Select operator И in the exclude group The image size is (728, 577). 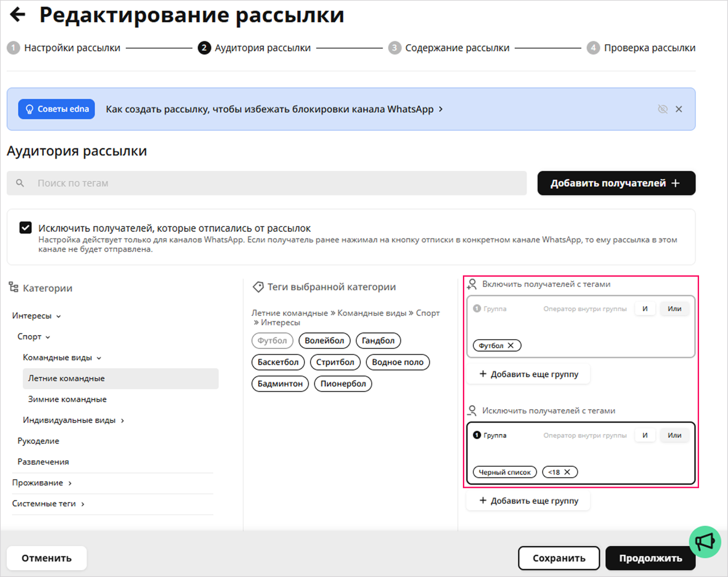[x=645, y=435]
